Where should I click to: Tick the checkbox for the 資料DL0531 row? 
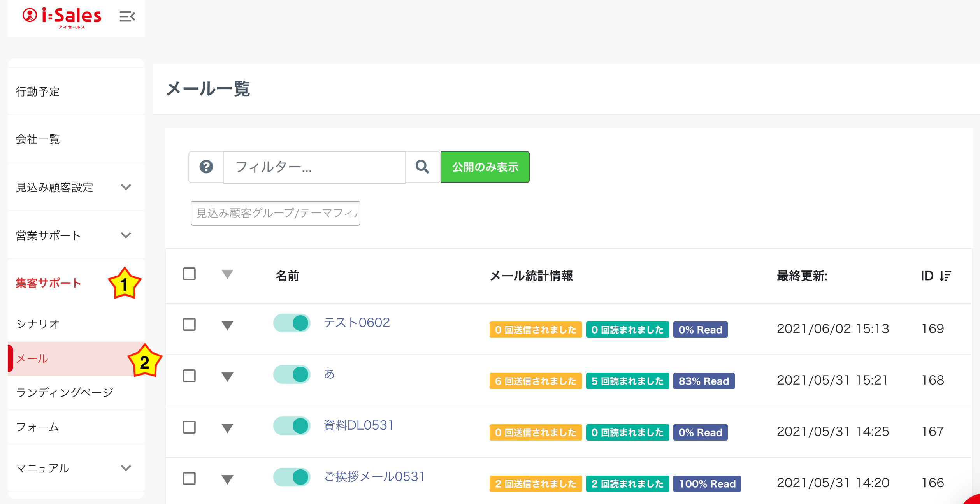click(x=189, y=427)
